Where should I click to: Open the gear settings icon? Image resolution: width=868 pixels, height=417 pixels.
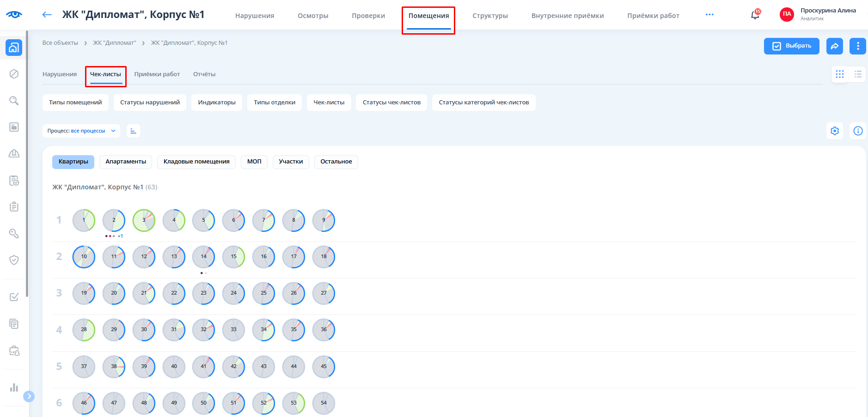834,131
